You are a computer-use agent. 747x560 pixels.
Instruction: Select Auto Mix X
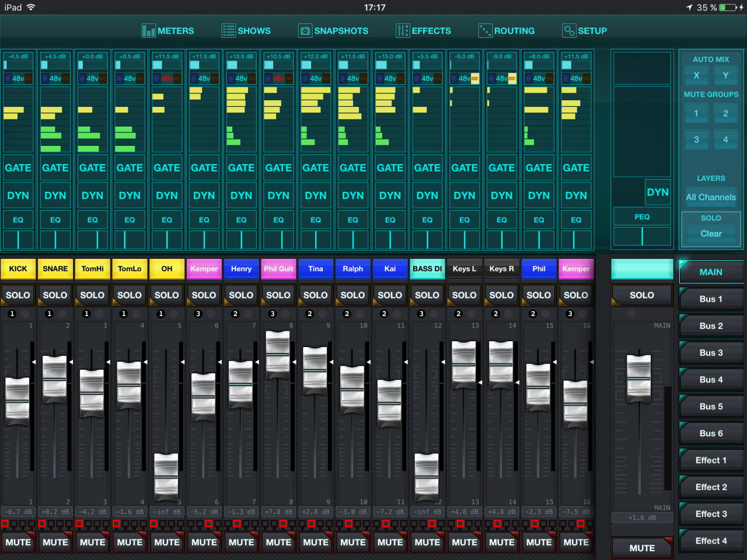tap(696, 75)
